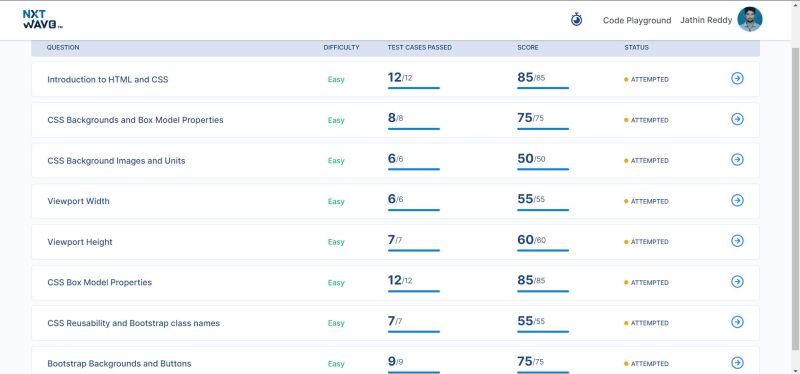Click the Viewport Width row arrow icon
Image resolution: width=800 pixels, height=374 pixels.
pyautogui.click(x=737, y=201)
